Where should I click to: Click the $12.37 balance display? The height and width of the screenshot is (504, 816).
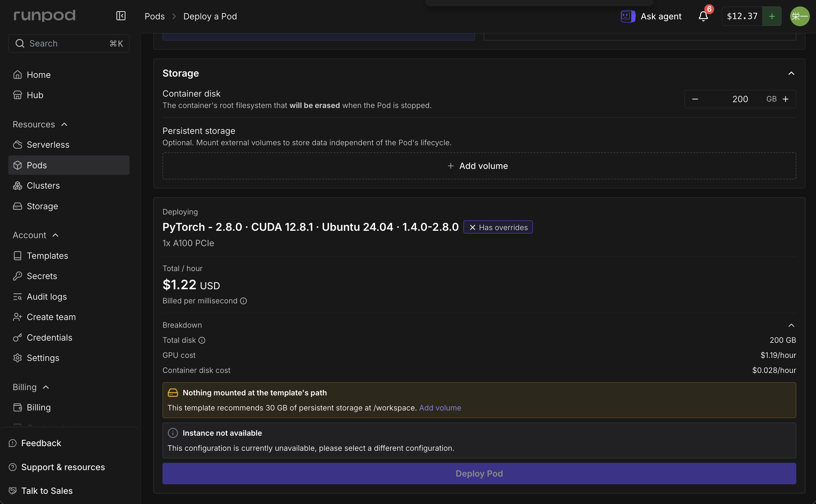(x=742, y=16)
